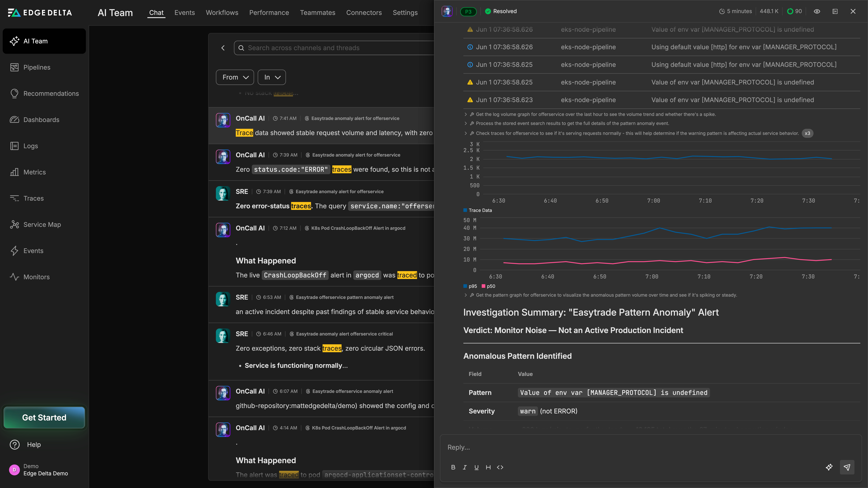The height and width of the screenshot is (488, 868).
Task: Open Metrics in the sidebar
Action: pyautogui.click(x=44, y=172)
